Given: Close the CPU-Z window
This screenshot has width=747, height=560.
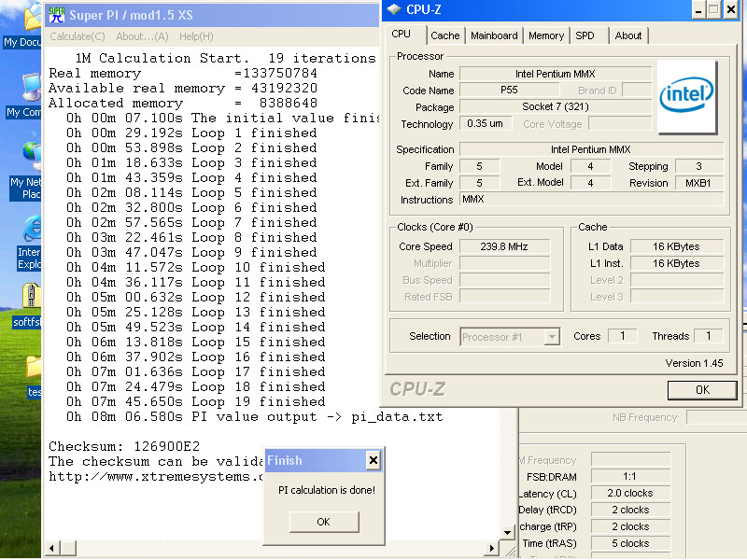Looking at the screenshot, I should (731, 10).
